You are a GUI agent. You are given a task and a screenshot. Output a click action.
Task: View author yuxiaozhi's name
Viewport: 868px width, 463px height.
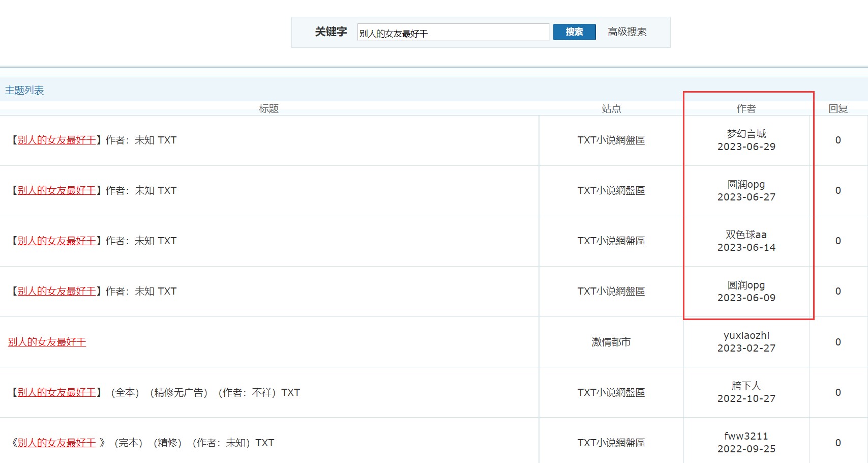pos(746,335)
